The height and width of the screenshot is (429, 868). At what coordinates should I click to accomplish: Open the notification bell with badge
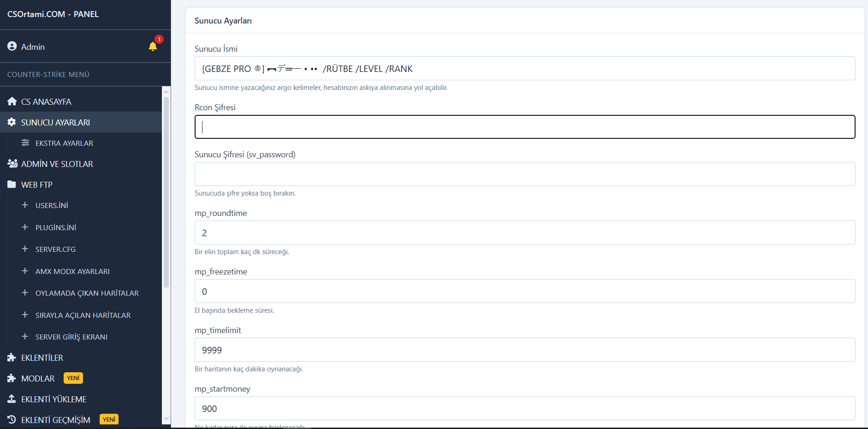tap(153, 47)
